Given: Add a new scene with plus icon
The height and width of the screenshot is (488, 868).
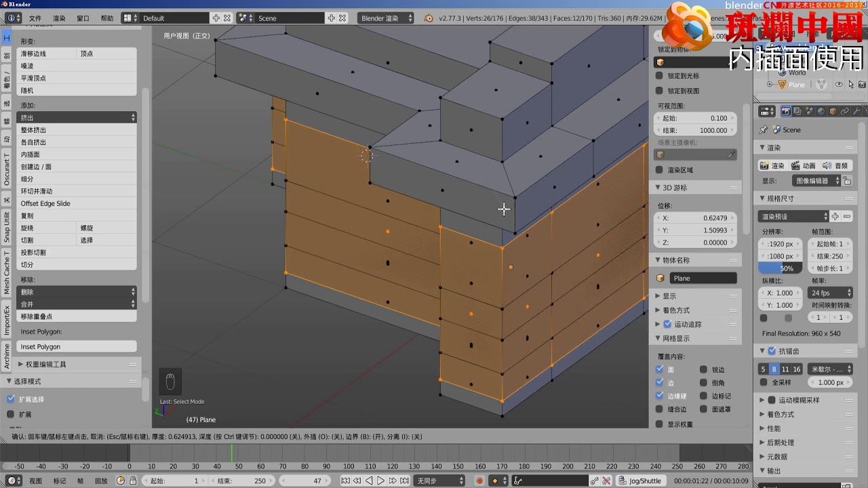Looking at the screenshot, I should pyautogui.click(x=331, y=18).
